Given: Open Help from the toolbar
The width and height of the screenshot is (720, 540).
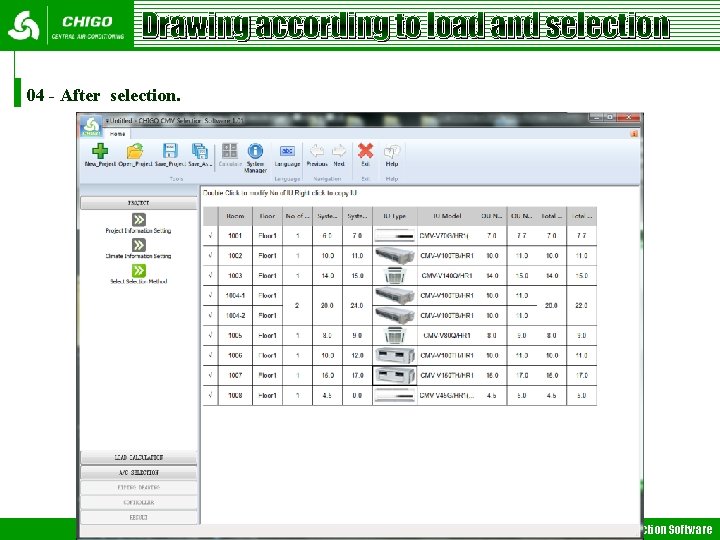Looking at the screenshot, I should (x=392, y=151).
